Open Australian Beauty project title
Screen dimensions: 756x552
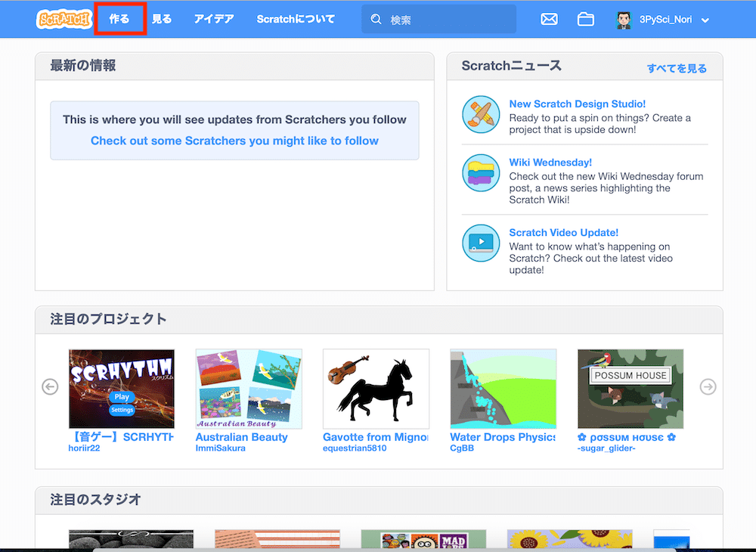[x=242, y=437]
